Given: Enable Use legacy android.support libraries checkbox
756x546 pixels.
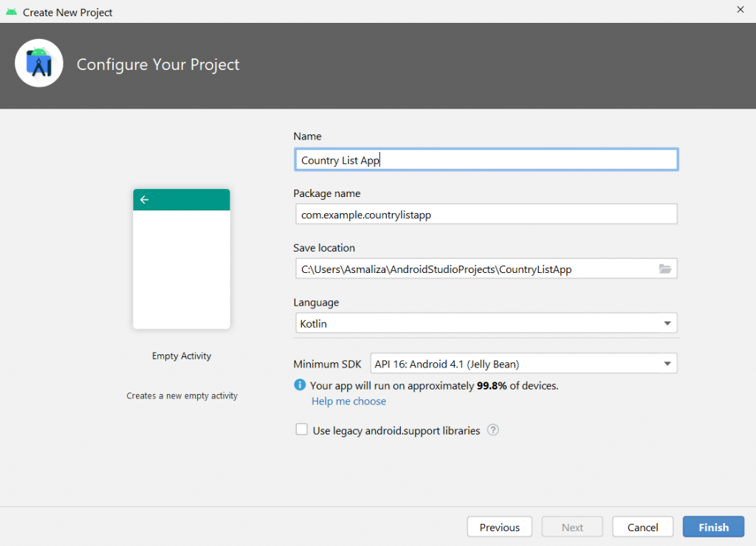Looking at the screenshot, I should click(x=301, y=429).
